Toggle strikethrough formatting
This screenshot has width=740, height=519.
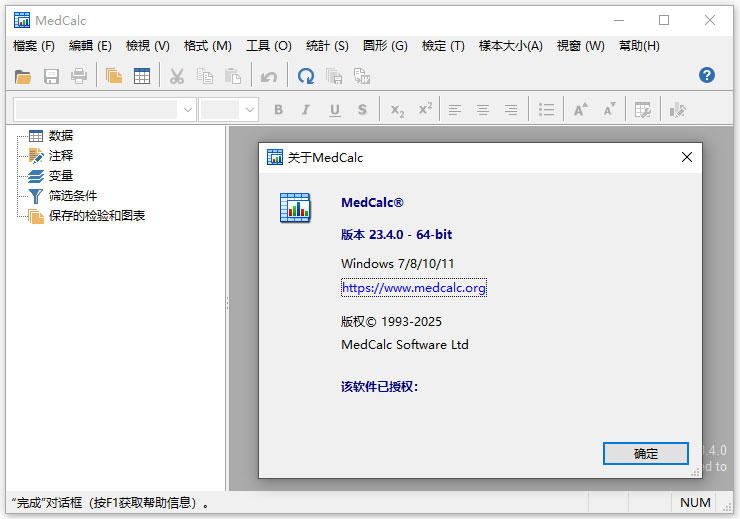pos(362,110)
